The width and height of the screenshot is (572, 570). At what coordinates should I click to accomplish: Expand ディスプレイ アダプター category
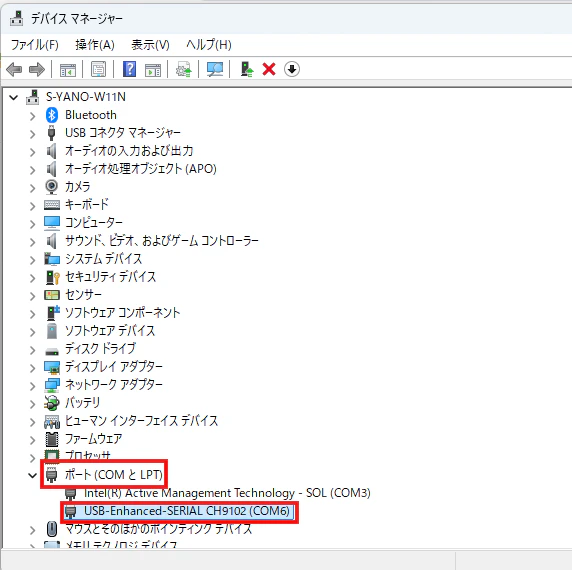click(x=32, y=368)
